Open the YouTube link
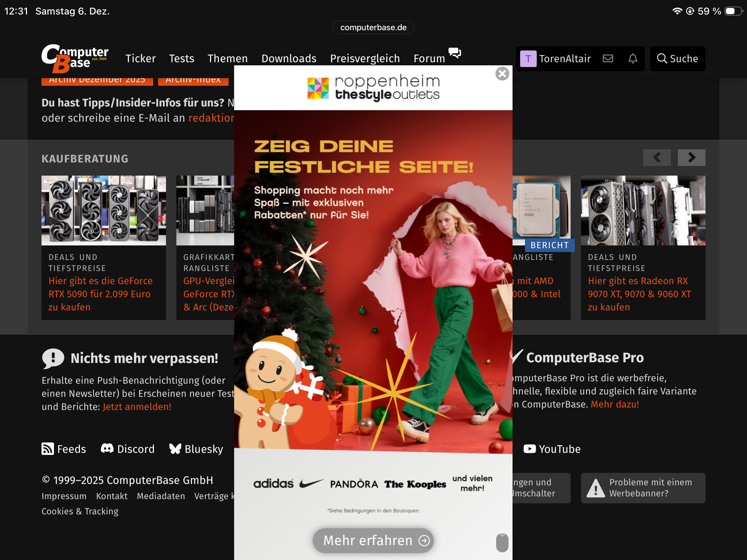 (552, 449)
